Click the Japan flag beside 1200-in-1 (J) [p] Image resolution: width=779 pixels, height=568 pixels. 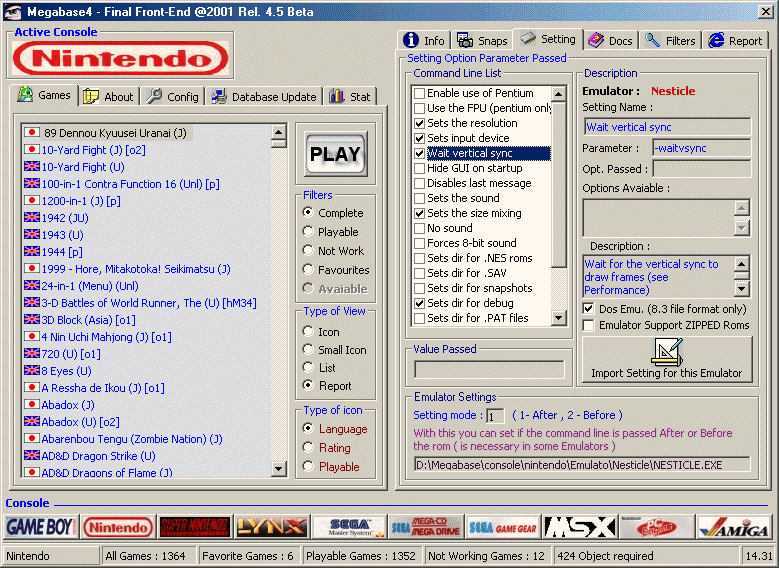(x=32, y=200)
